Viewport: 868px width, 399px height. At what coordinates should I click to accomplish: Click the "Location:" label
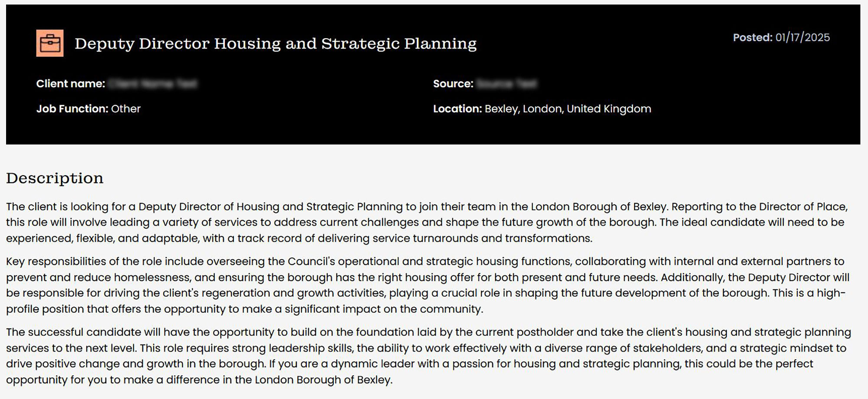point(457,108)
